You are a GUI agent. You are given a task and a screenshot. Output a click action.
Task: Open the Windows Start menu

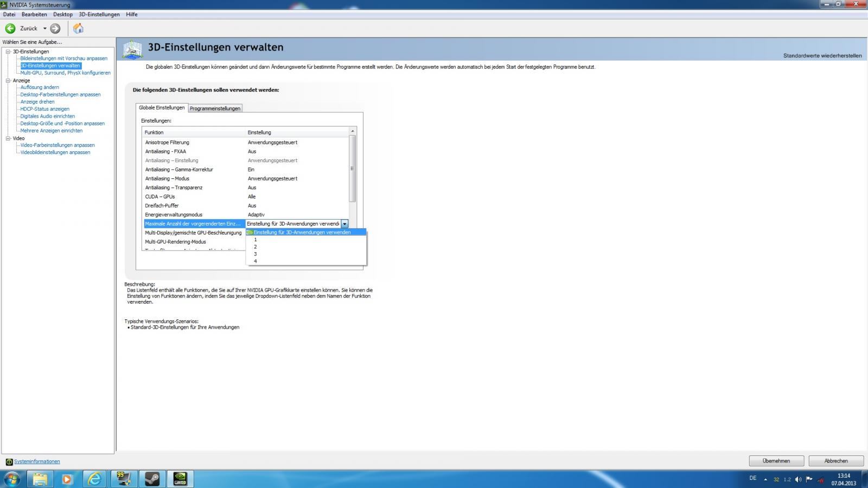[x=12, y=479]
